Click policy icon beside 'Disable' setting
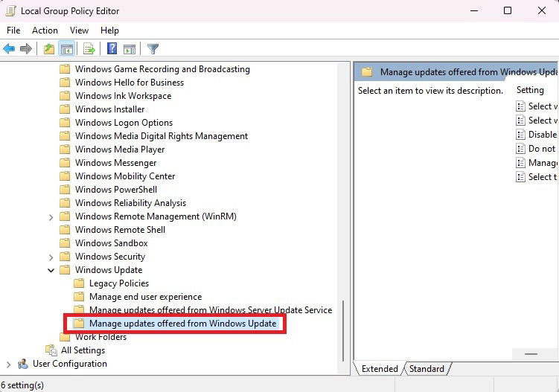 [x=521, y=135]
